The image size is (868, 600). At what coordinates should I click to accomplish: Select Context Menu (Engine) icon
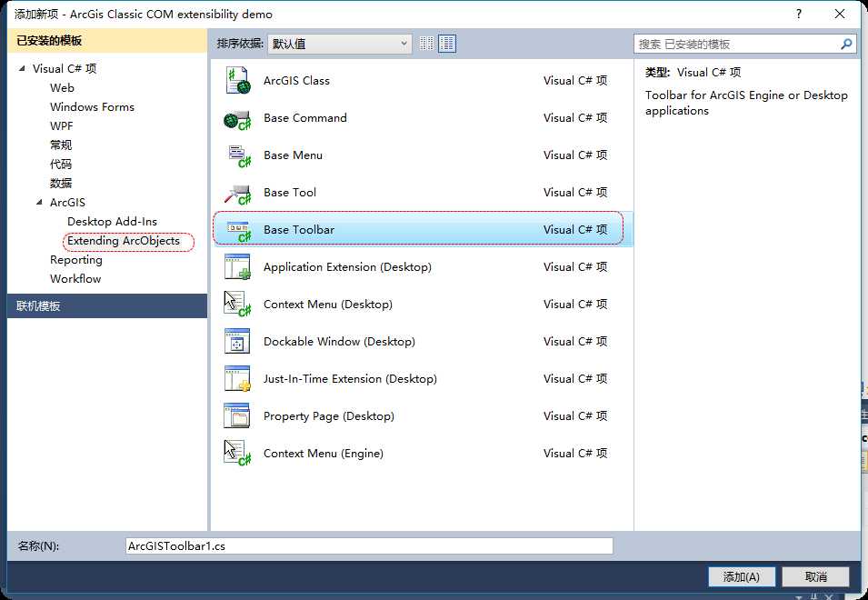[x=237, y=453]
